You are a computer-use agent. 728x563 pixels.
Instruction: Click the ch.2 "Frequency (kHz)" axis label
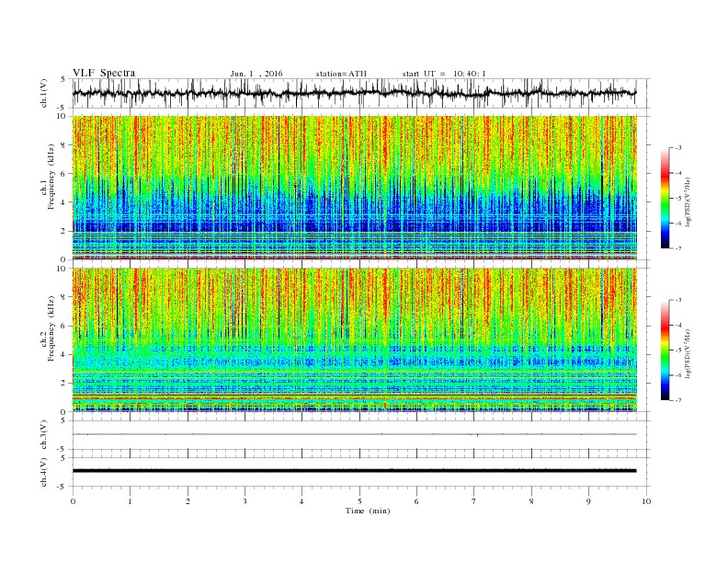51,328
